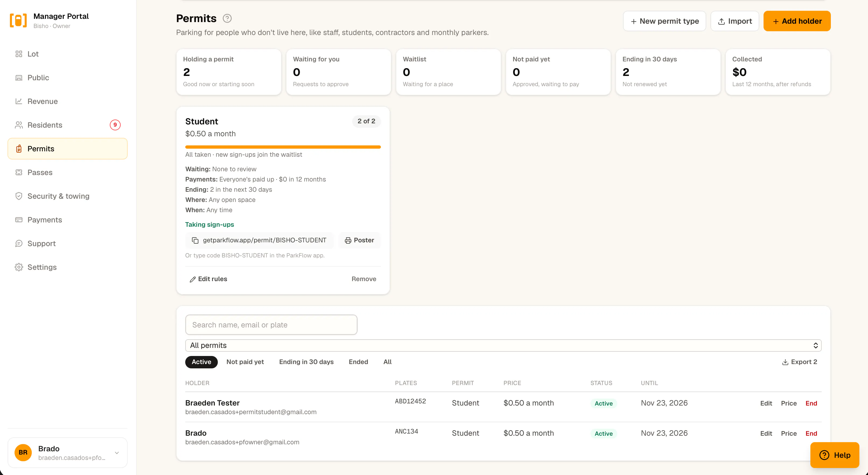Copy the getparkflow.app permit link
Screen dimensions: 868x475
pyautogui.click(x=260, y=240)
